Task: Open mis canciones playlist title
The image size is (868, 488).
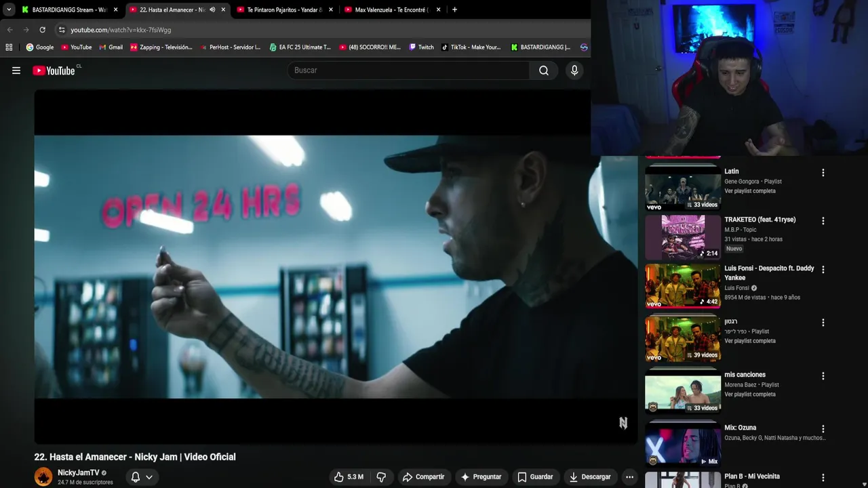Action: (x=745, y=375)
